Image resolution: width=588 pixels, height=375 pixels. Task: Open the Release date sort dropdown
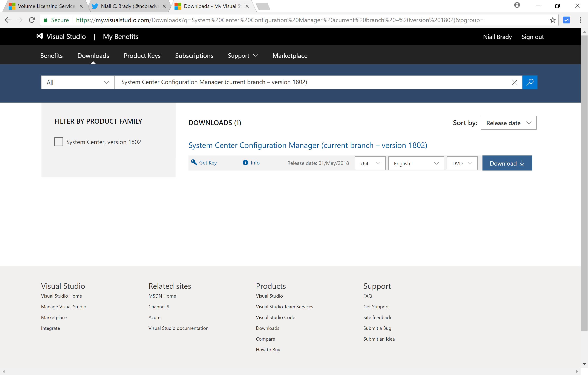tap(508, 123)
